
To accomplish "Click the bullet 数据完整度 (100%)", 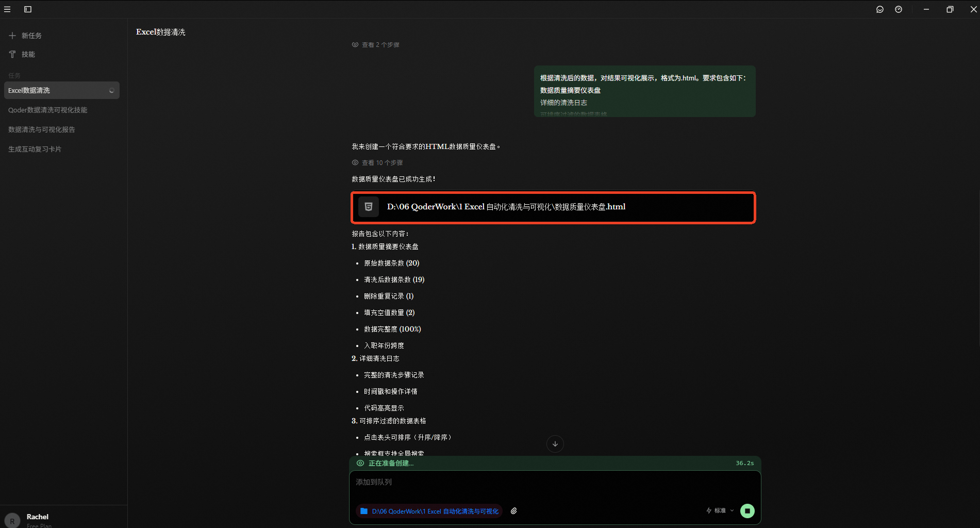I will point(393,329).
